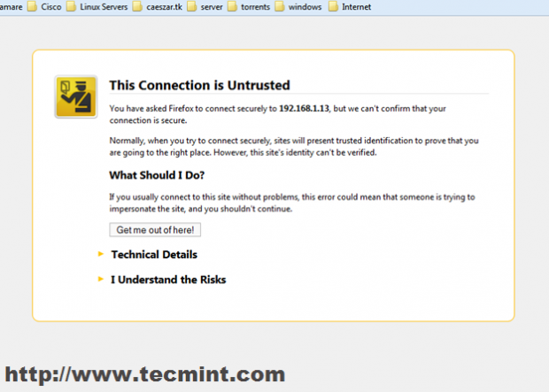Expand the Technical Details section
549x392 pixels.
[x=154, y=255]
